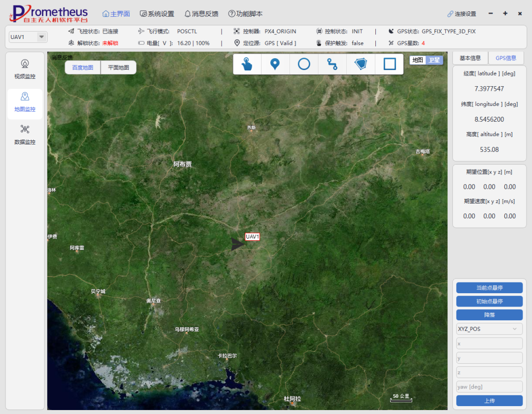Select the circle drawing tool
The width and height of the screenshot is (532, 414).
click(304, 64)
